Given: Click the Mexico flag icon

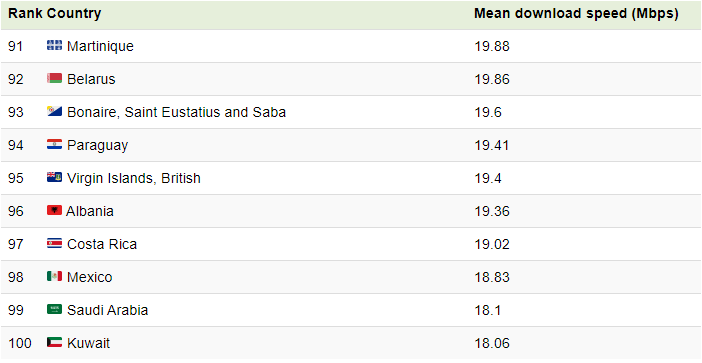Looking at the screenshot, I should (54, 277).
